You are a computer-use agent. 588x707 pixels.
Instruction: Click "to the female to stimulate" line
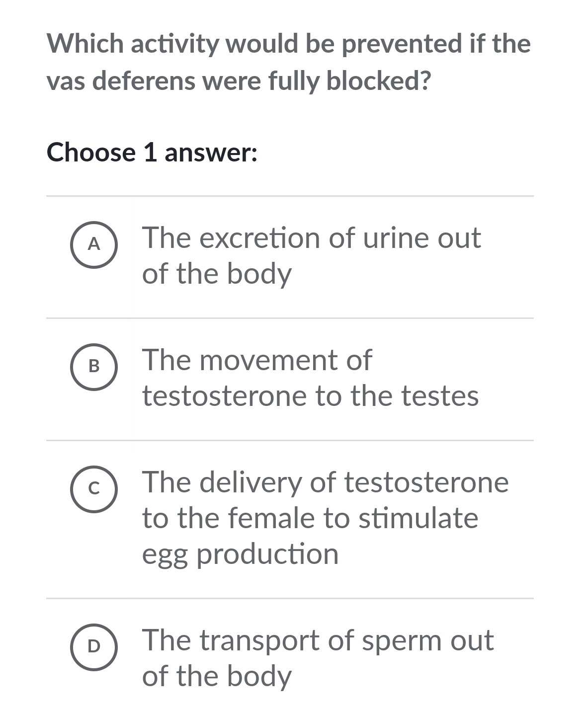[x=310, y=518]
